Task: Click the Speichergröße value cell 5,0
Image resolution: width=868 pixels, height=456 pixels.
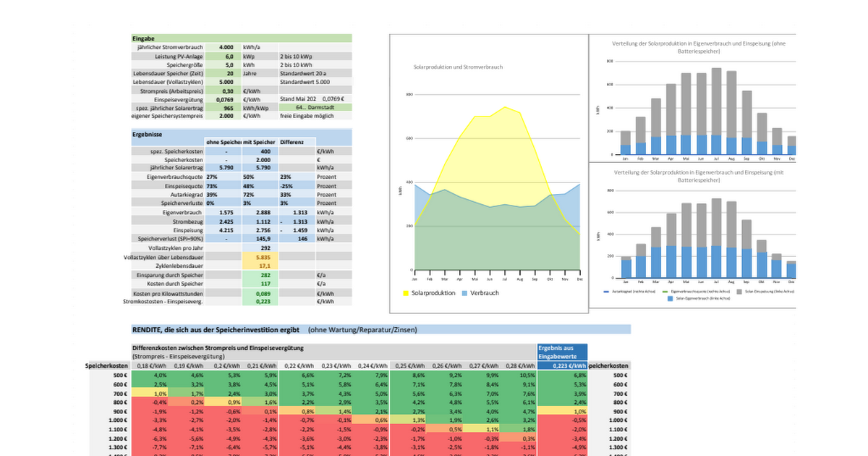Action: [x=224, y=64]
